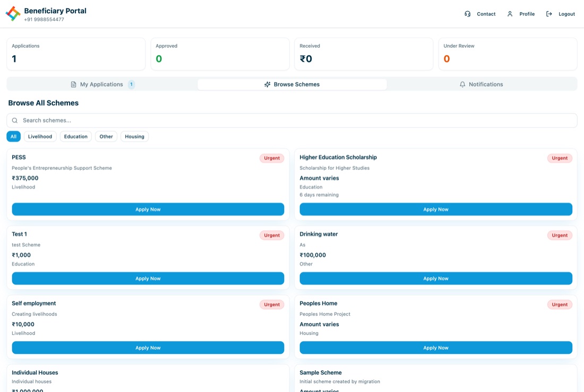Click the Individual Houses scheme title
584x392 pixels.
[x=35, y=373]
